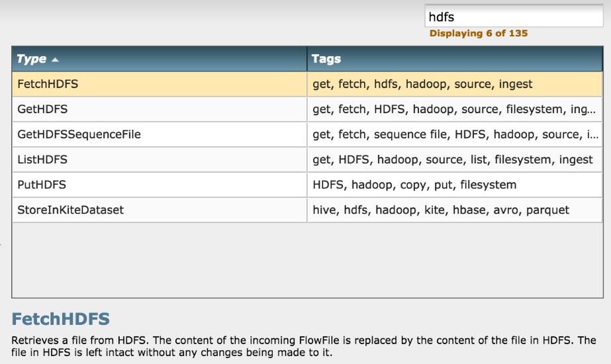The height and width of the screenshot is (364, 611).
Task: Click tags starting with 'sequence file' row
Action: point(454,134)
